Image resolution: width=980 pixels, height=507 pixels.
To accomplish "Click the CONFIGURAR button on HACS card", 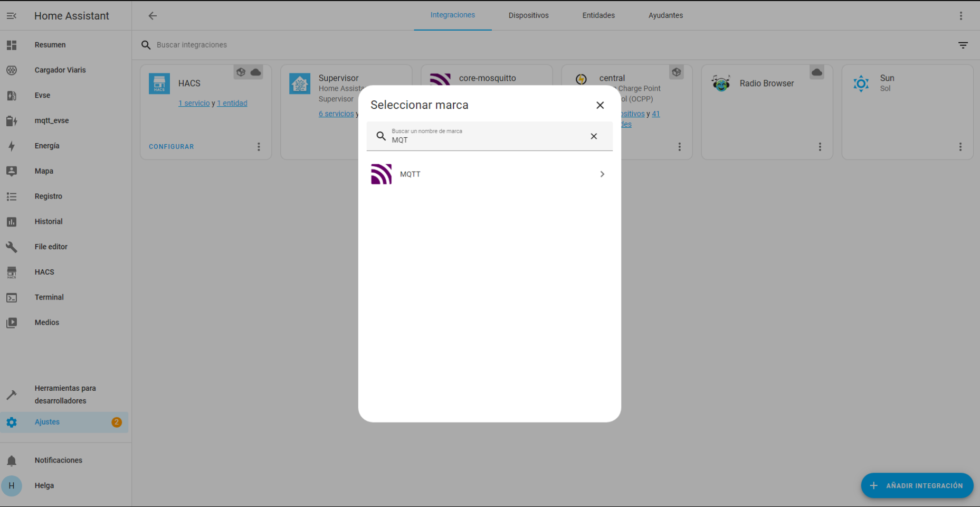I will pyautogui.click(x=172, y=147).
